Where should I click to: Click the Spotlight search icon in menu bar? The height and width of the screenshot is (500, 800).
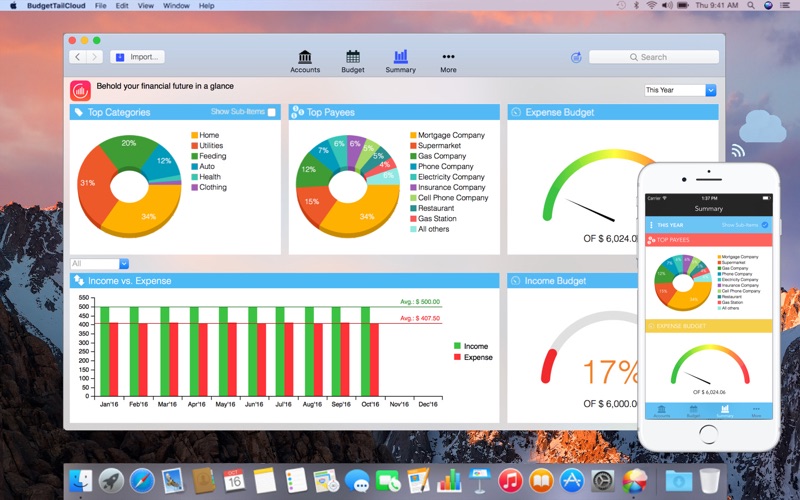[x=751, y=6]
